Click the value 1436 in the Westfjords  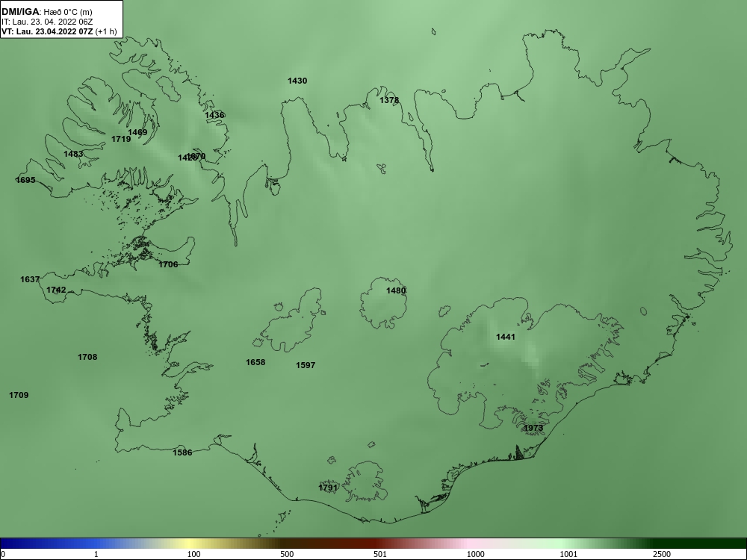point(214,115)
